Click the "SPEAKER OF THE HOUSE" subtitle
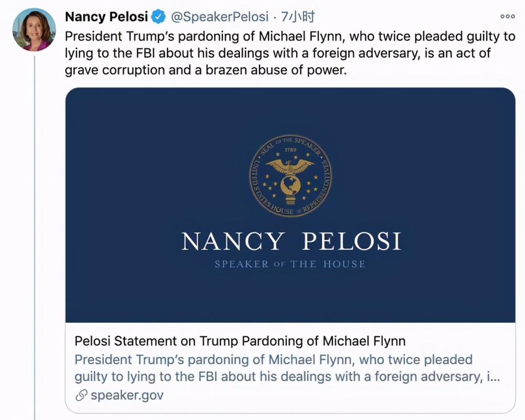This screenshot has width=525, height=420. coord(290,264)
